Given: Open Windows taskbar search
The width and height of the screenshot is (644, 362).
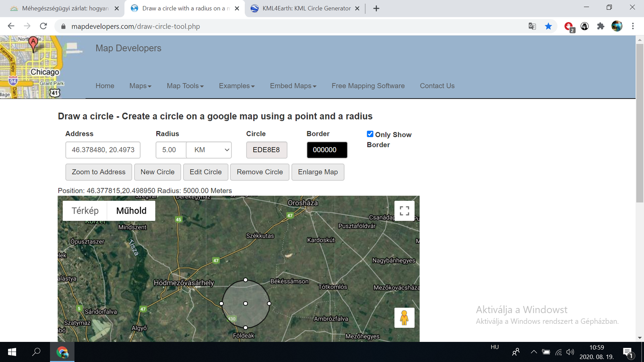Looking at the screenshot, I should click(x=36, y=352).
